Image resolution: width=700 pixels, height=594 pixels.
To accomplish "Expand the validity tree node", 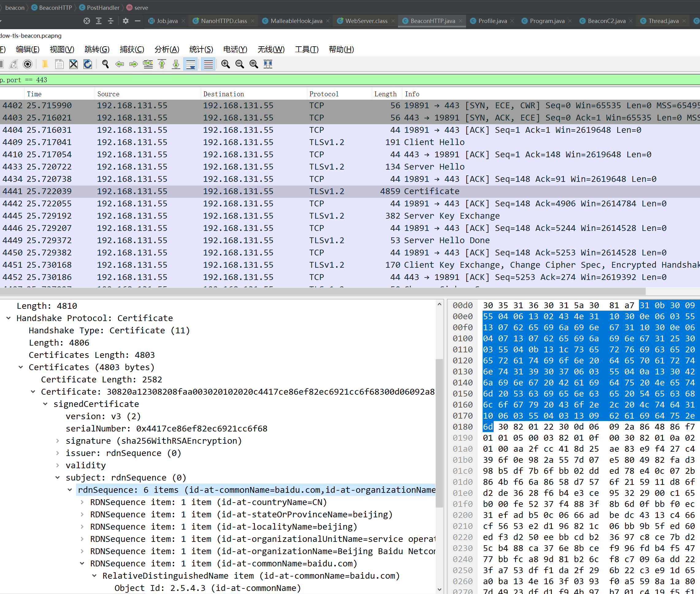I will pyautogui.click(x=58, y=466).
